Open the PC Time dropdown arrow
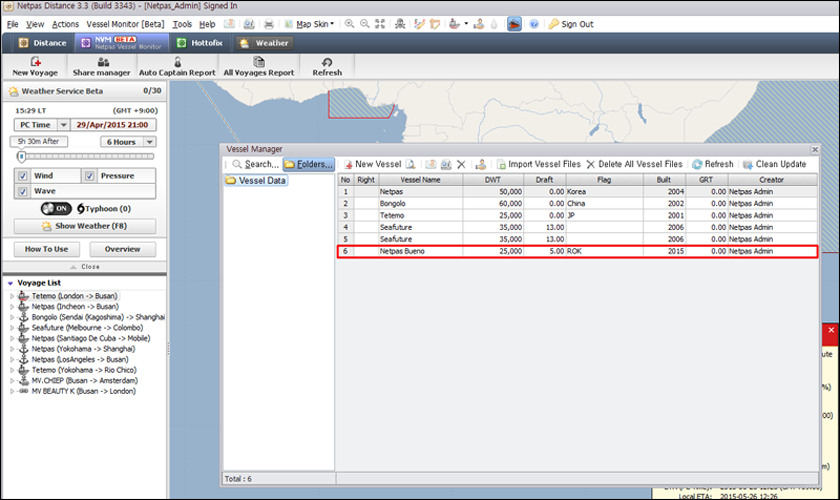840x500 pixels. [x=63, y=125]
